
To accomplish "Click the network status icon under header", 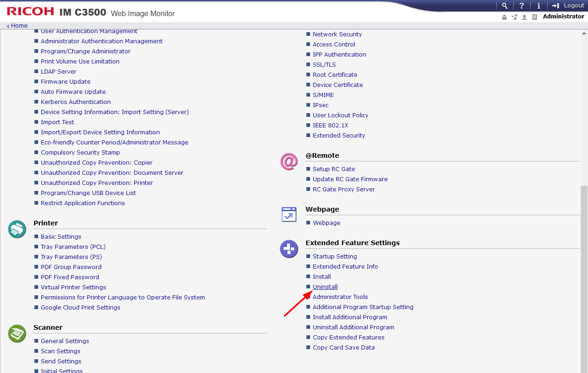I will click(514, 17).
